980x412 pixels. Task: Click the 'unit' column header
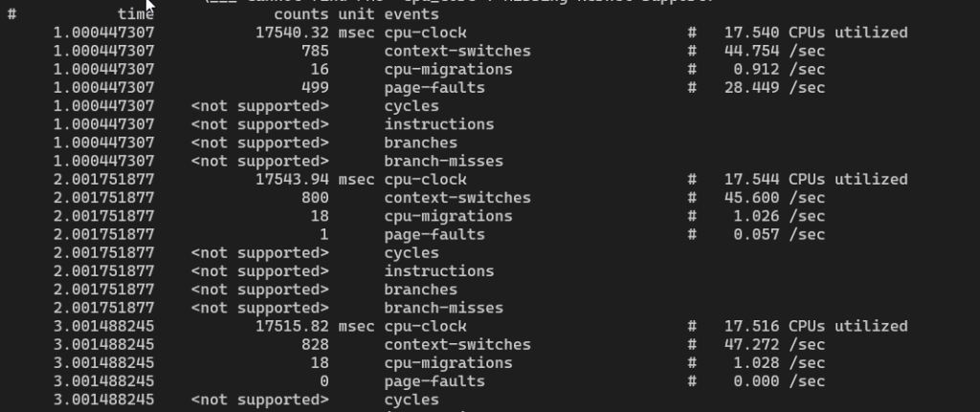356,14
